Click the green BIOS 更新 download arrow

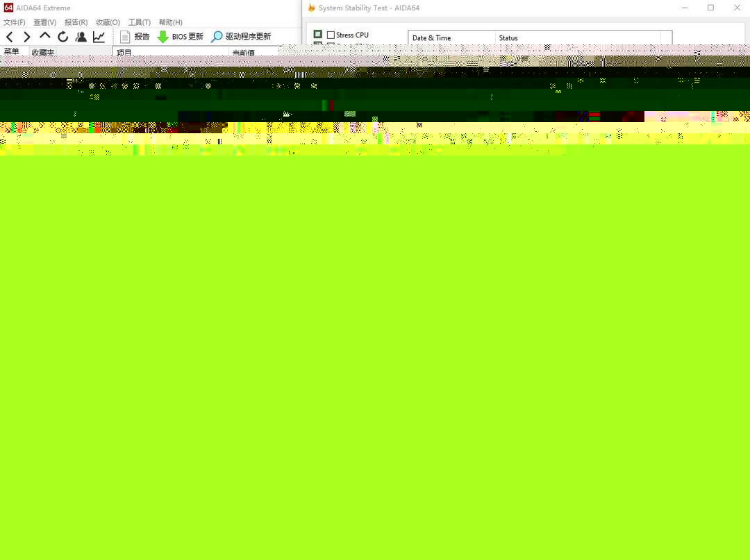coord(162,37)
